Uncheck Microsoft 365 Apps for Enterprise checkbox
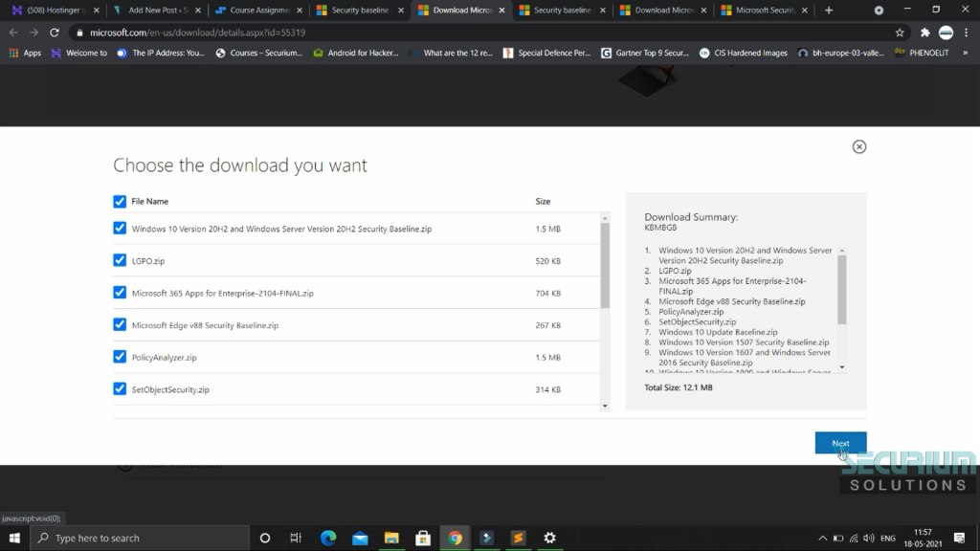The width and height of the screenshot is (980, 551). click(120, 293)
